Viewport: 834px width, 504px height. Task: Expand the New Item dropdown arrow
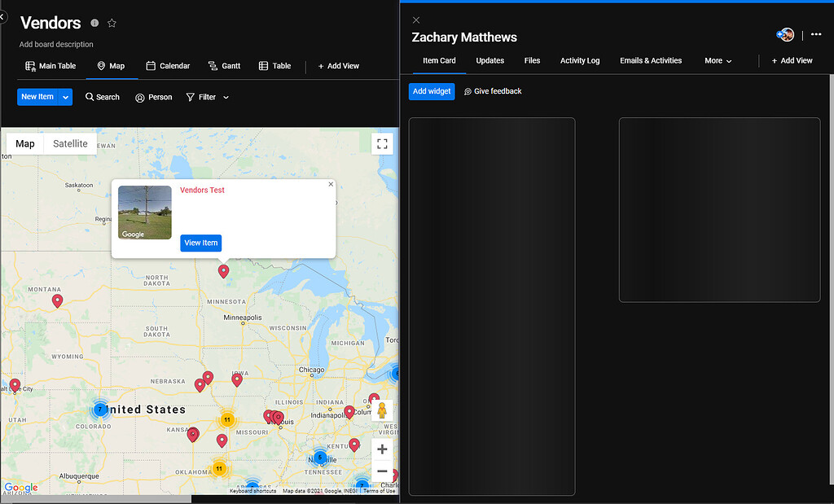click(x=65, y=97)
